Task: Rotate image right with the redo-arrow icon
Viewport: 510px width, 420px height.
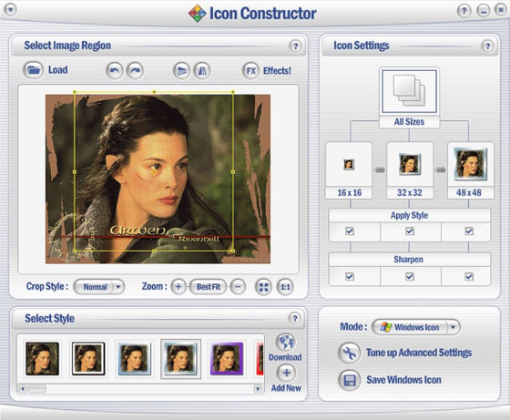Action: tap(136, 70)
